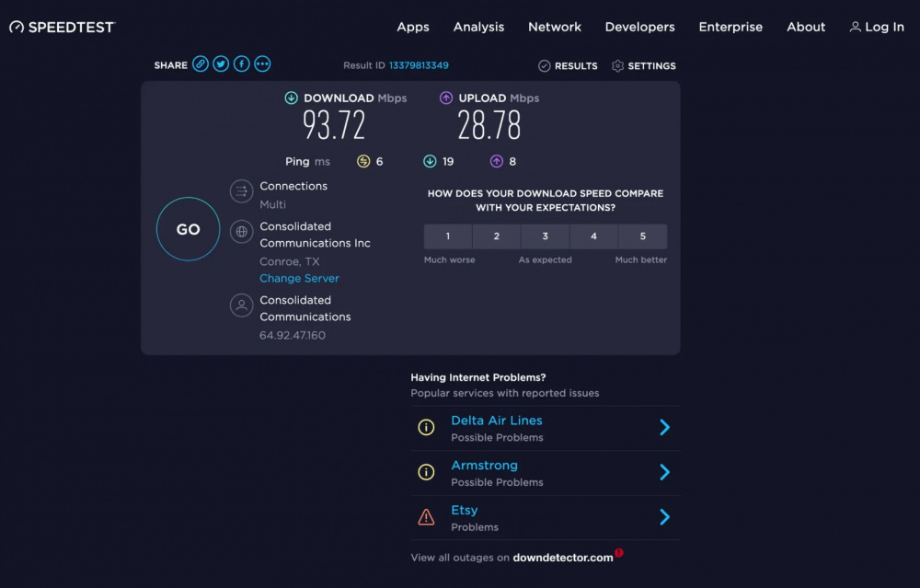Click the idle ping latency icon
The height and width of the screenshot is (588, 920).
(363, 161)
